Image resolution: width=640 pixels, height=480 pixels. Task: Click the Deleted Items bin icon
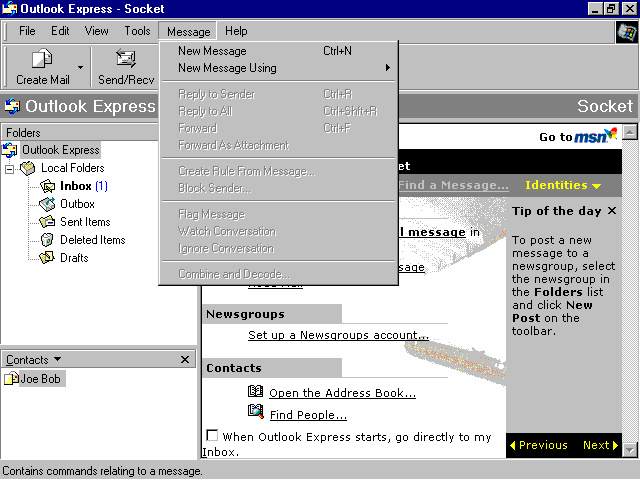click(x=47, y=240)
